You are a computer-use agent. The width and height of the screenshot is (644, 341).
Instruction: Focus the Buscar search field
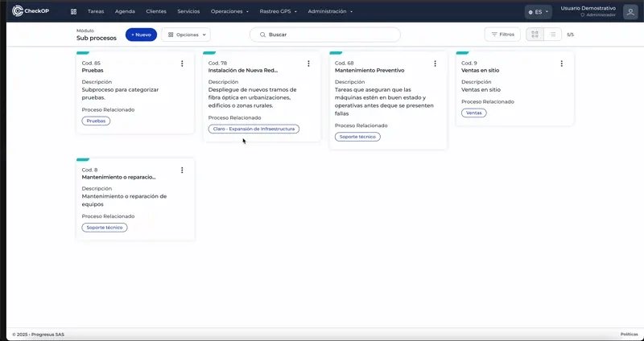(325, 35)
